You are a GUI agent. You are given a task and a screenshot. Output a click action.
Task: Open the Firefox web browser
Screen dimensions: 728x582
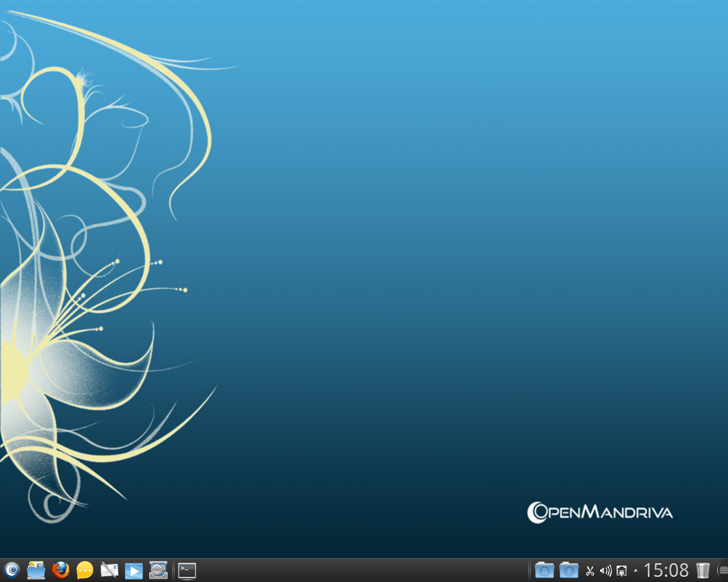[x=60, y=570]
